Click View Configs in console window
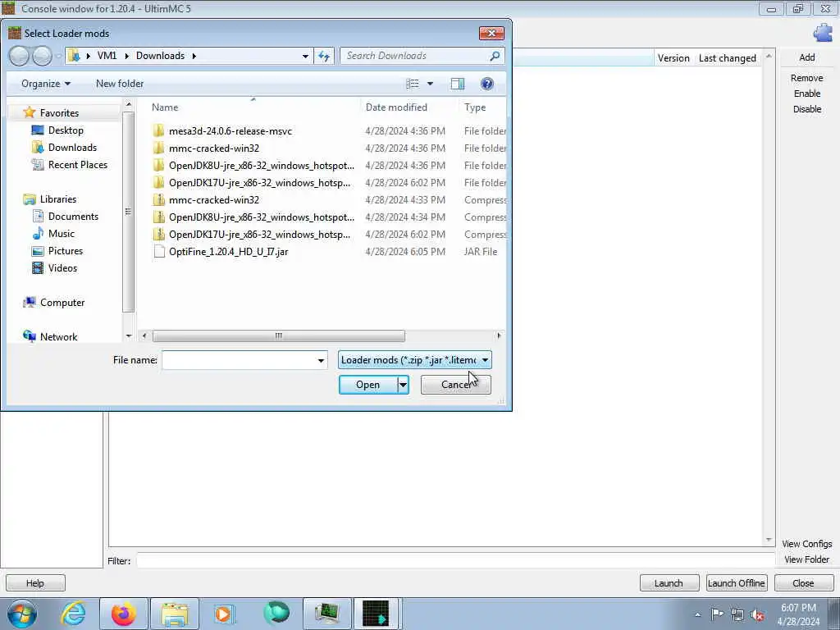 pyautogui.click(x=807, y=544)
